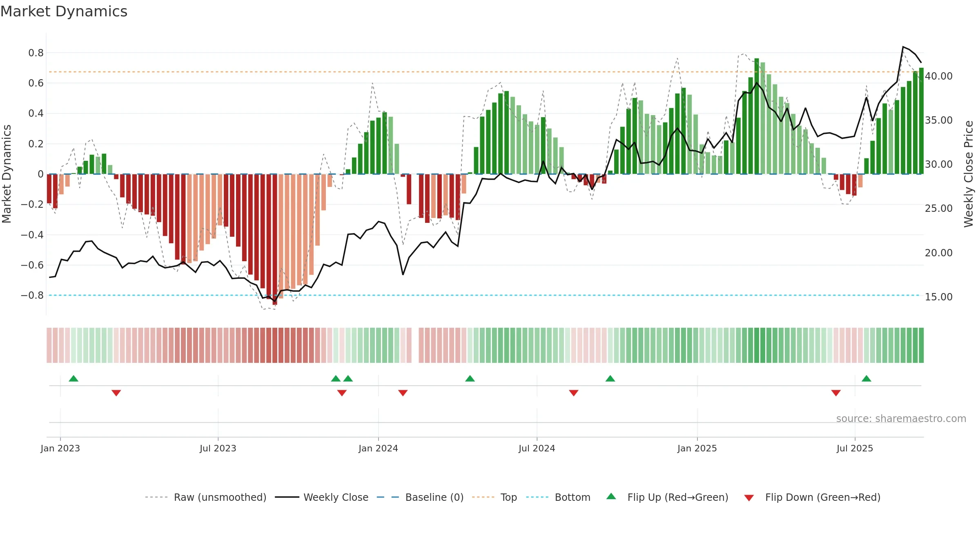Click the 35.00 right-axis price label
Viewport: 980px width, 551px height.
click(939, 120)
